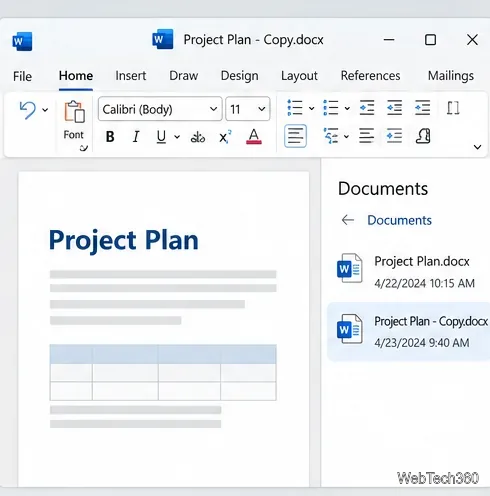Open the font size 11 dropdown
The width and height of the screenshot is (490, 496).
[x=262, y=109]
